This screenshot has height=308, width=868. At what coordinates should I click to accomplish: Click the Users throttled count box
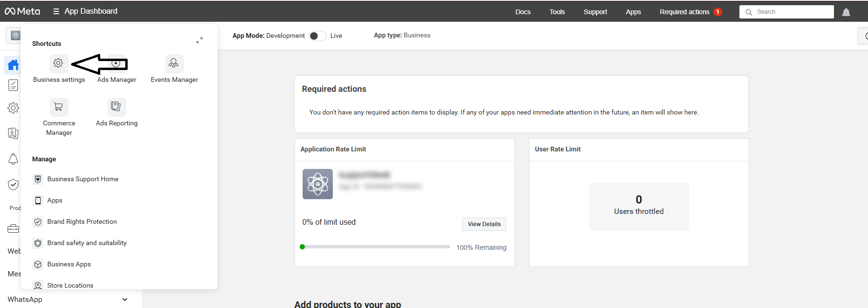click(x=639, y=207)
